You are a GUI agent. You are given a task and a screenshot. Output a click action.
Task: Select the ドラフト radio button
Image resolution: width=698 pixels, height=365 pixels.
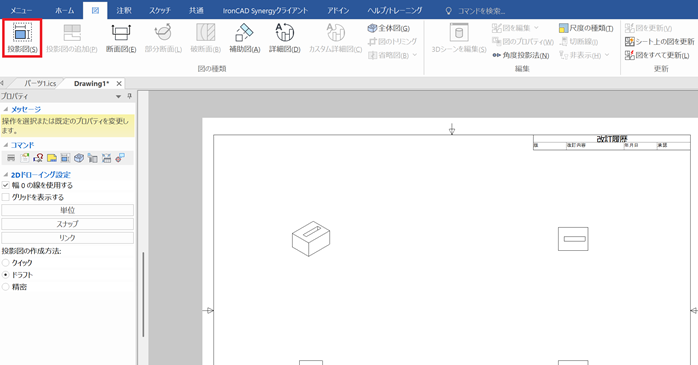[5, 275]
